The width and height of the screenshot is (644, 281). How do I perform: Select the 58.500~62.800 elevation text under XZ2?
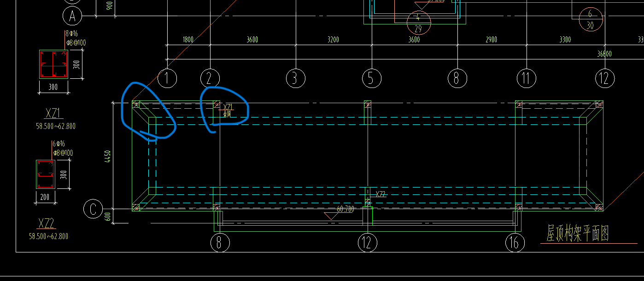[x=48, y=236]
